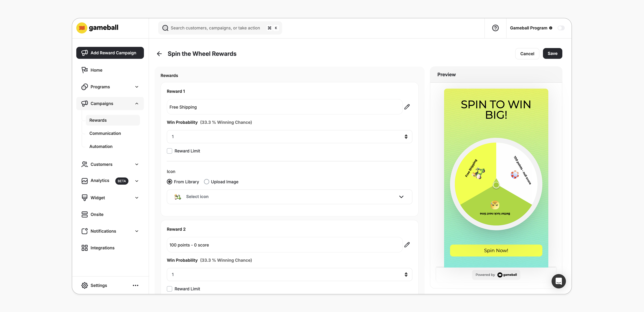The image size is (644, 312).
Task: Open the help question mark icon
Action: tap(495, 28)
